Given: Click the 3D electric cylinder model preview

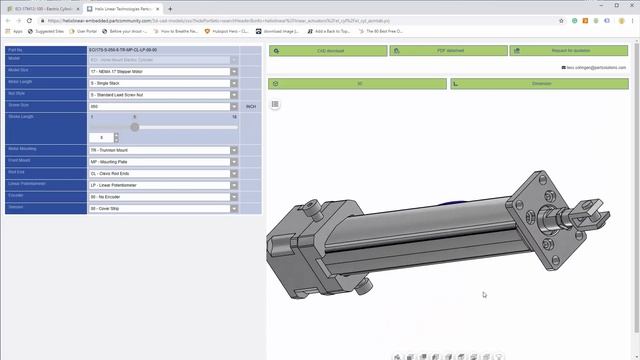Looking at the screenshot, I should (x=438, y=234).
